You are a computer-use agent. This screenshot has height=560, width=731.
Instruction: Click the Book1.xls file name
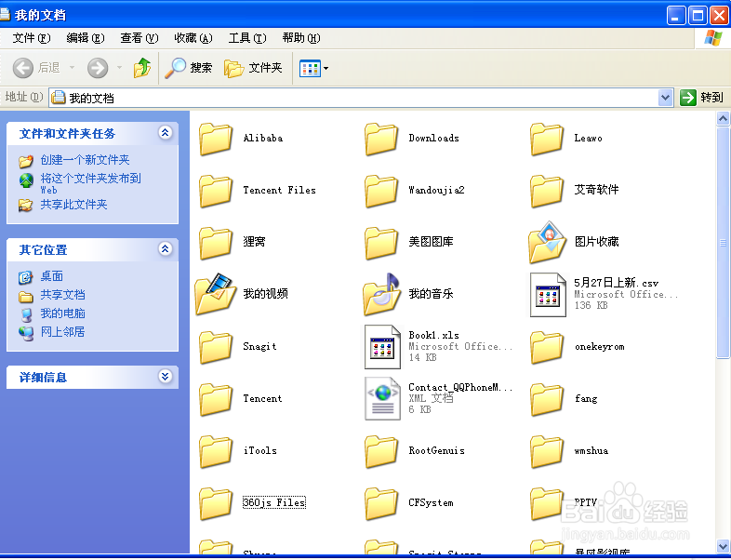point(433,335)
